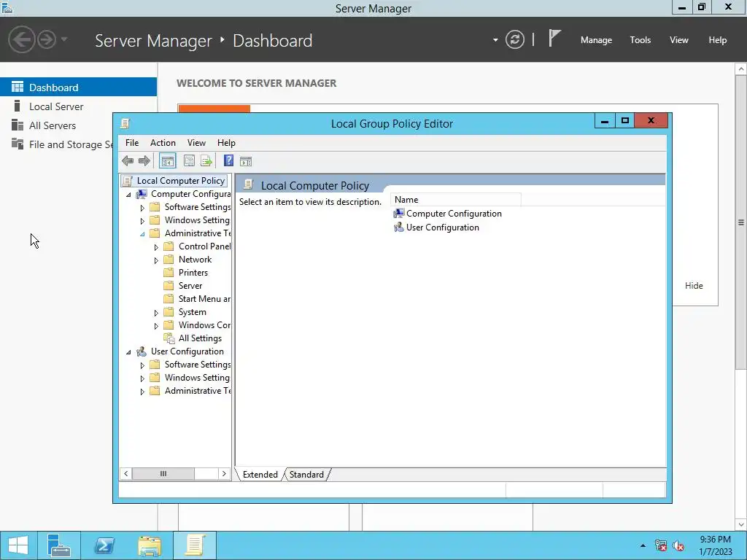Viewport: 747px width, 560px height.
Task: Click tree pane horizontal scrollbar left arrow
Action: (x=125, y=473)
